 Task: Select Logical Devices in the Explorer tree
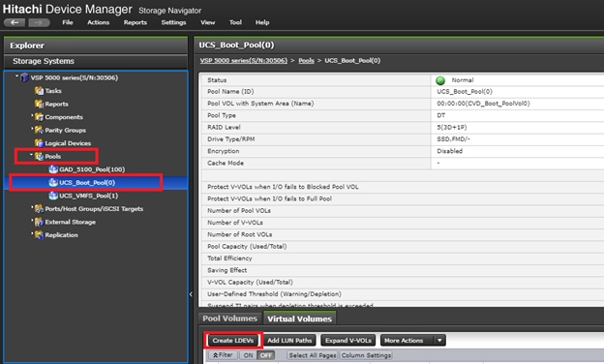68,143
